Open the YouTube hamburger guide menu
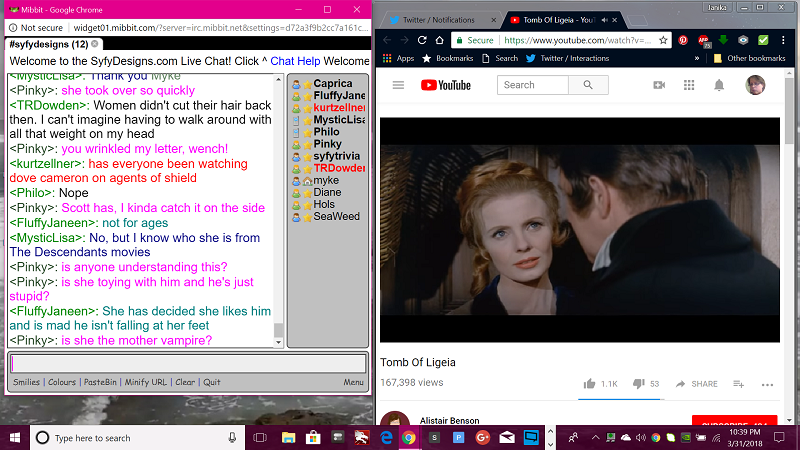 tap(398, 85)
